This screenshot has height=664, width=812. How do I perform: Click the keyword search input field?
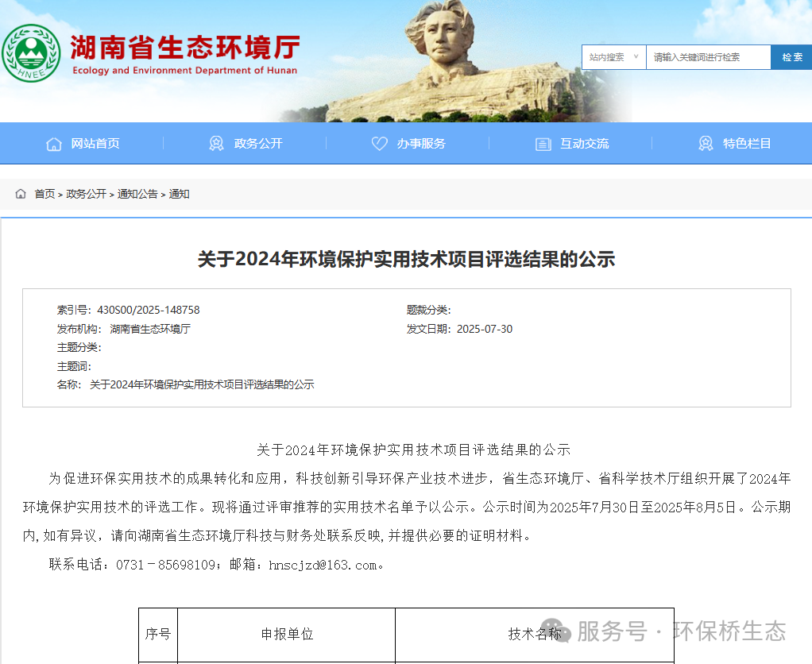(x=707, y=57)
